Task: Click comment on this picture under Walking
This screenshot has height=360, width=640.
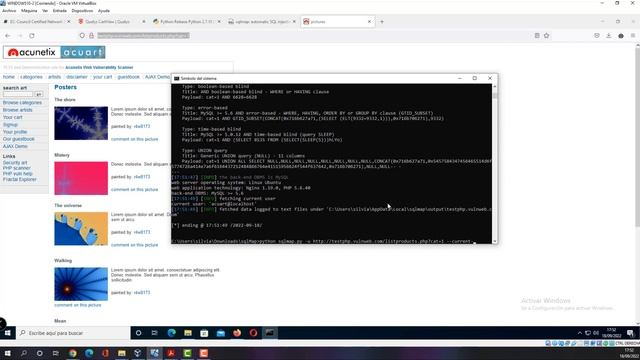Action: [x=78, y=305]
